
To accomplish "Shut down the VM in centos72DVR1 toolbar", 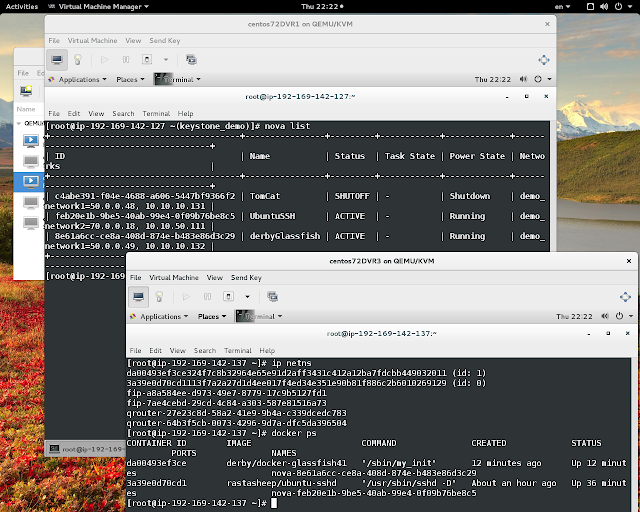I will click(x=147, y=60).
